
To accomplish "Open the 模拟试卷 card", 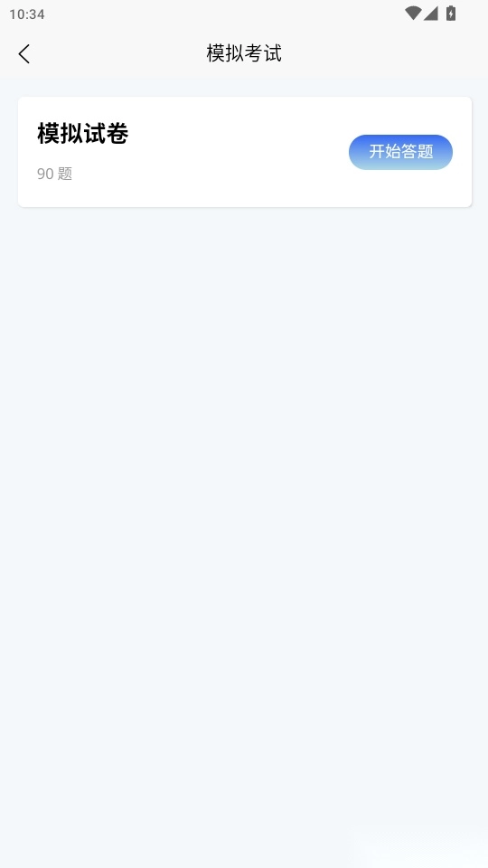I will (x=245, y=152).
